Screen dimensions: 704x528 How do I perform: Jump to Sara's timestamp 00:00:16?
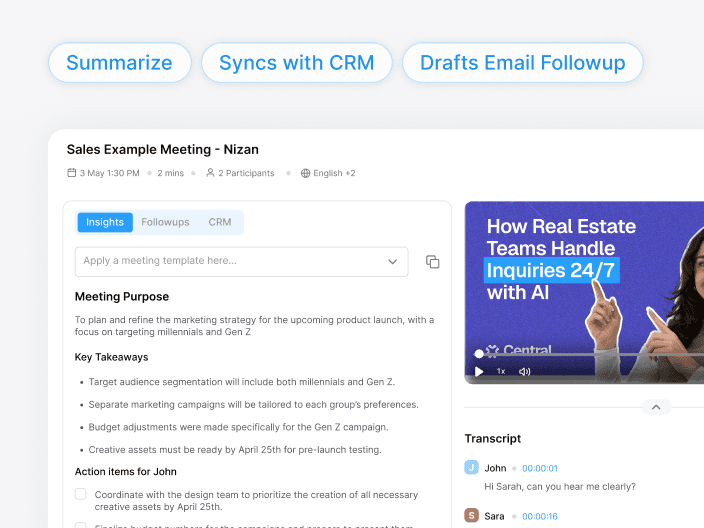tap(540, 517)
